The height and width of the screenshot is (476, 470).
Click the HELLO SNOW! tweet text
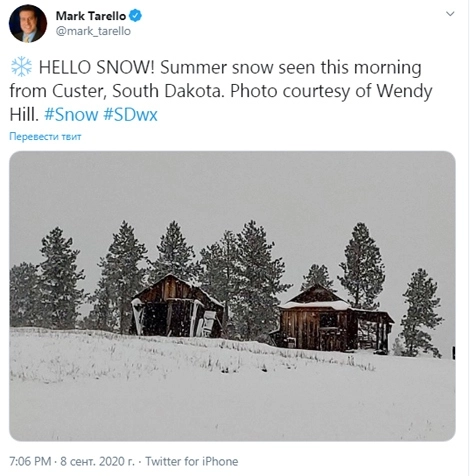point(97,67)
